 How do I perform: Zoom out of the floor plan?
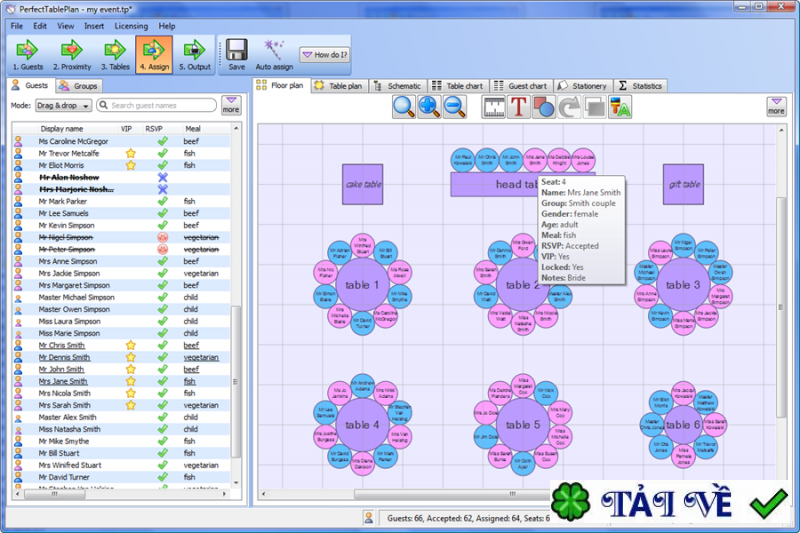455,107
